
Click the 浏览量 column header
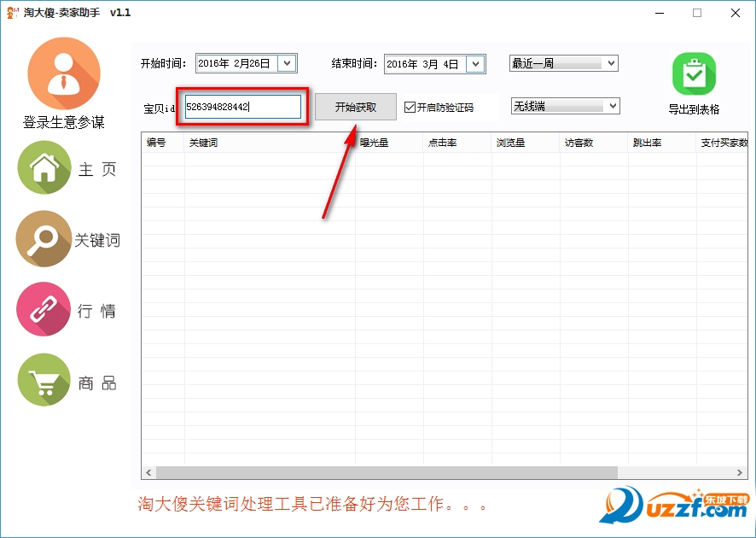coord(526,143)
